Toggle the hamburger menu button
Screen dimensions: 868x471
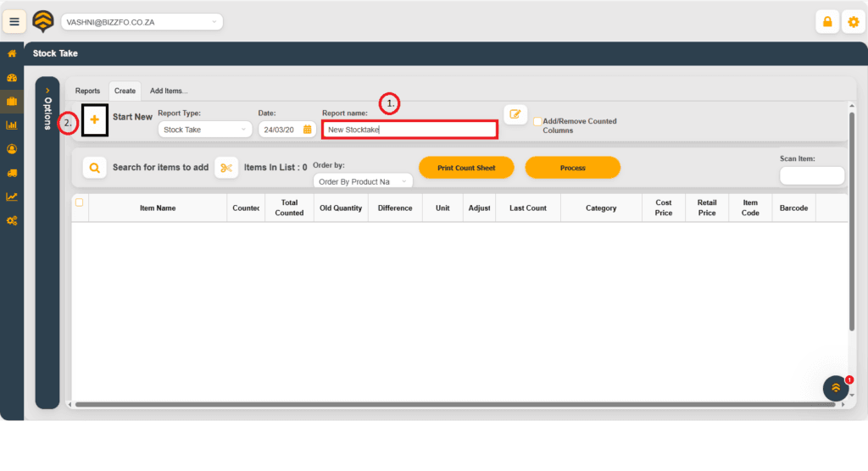click(x=14, y=22)
